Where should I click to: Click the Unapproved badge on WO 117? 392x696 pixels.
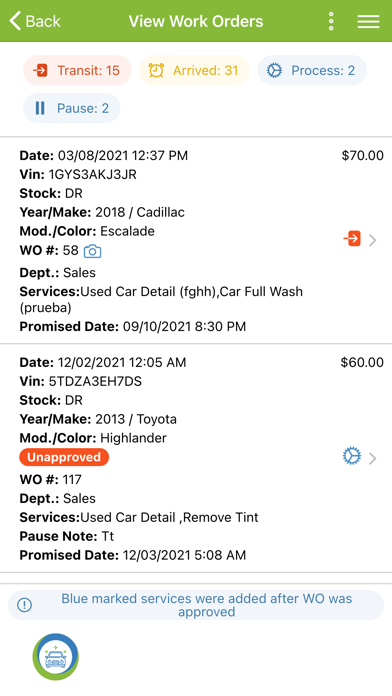point(64,457)
